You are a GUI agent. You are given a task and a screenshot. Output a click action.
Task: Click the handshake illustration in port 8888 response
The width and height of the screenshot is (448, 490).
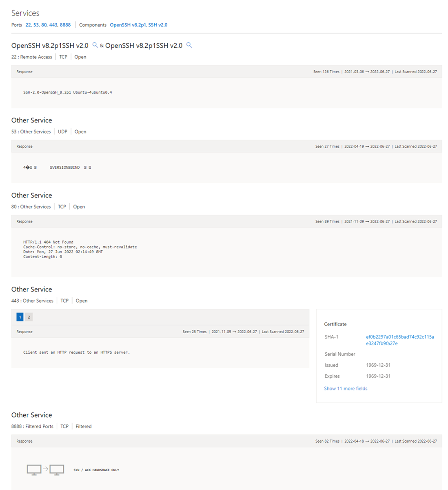[46, 470]
